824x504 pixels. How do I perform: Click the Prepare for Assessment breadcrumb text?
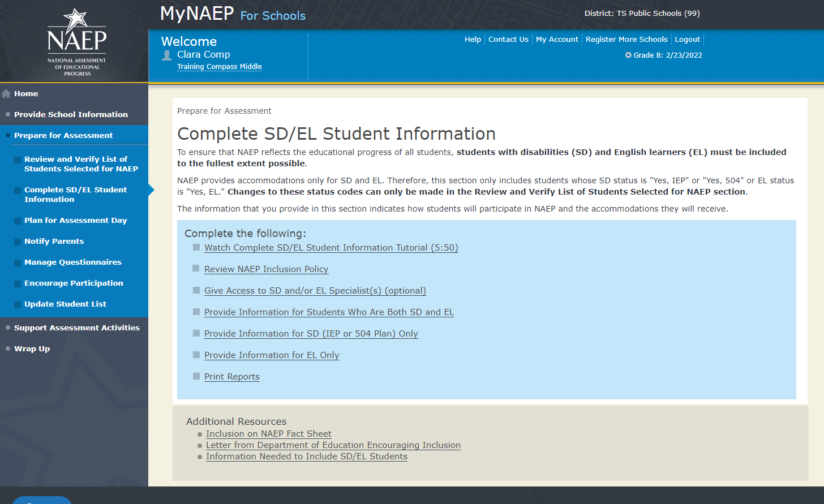[x=224, y=111]
